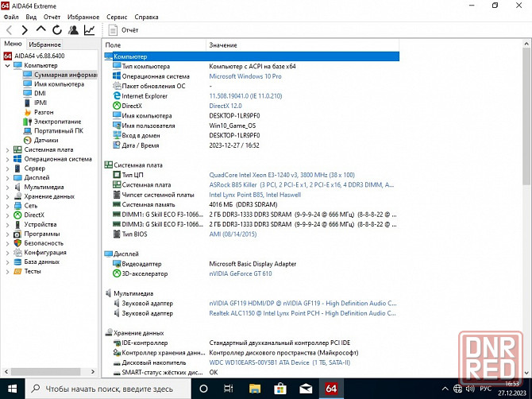Viewport: 532px width, 399px height.
Task: Collapse the Компьютер tree node
Action: point(7,65)
